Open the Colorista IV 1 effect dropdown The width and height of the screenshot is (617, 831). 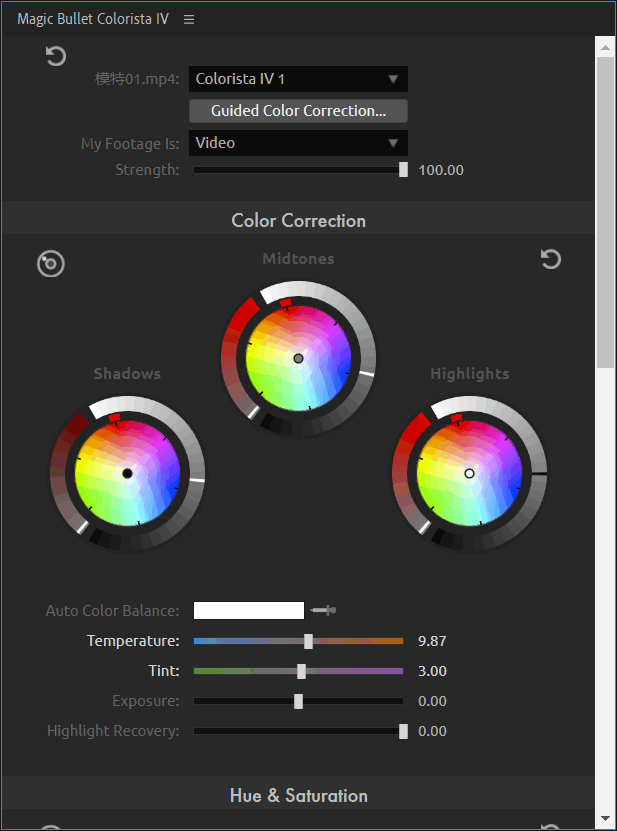tap(298, 79)
